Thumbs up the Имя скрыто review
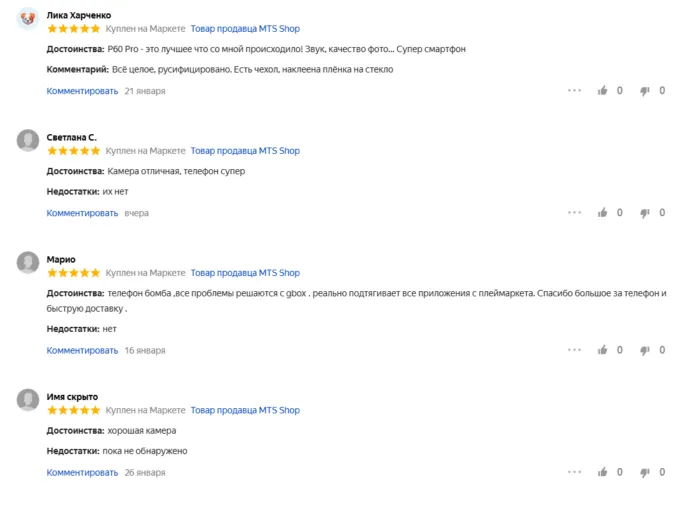Image resolution: width=680 pixels, height=510 pixels. (x=603, y=472)
